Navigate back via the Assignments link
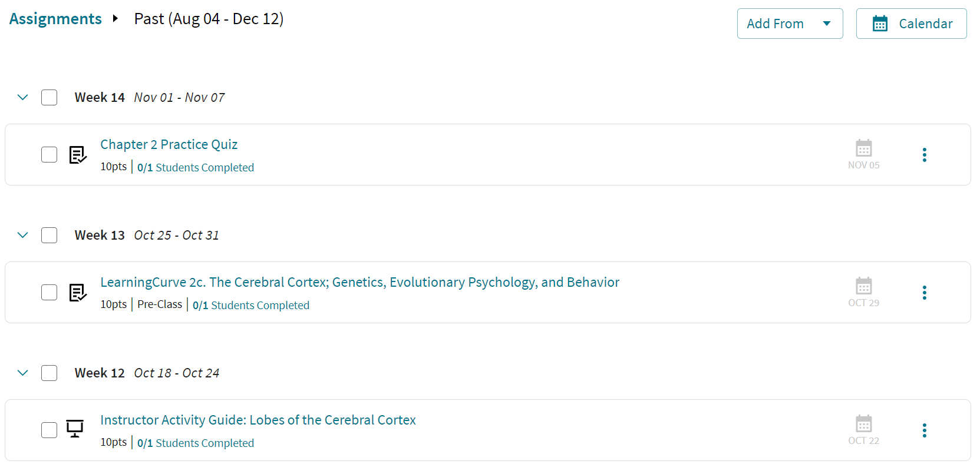 (55, 19)
